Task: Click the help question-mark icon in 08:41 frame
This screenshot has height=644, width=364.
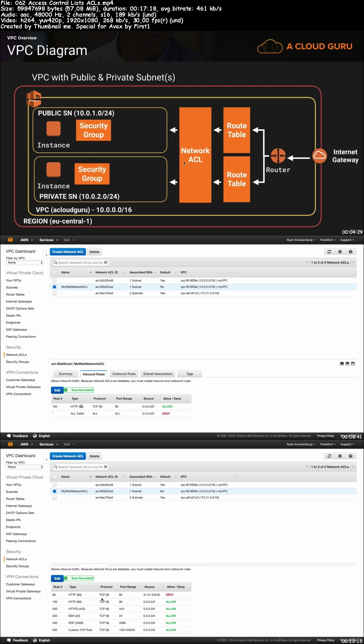Action: click(x=350, y=252)
